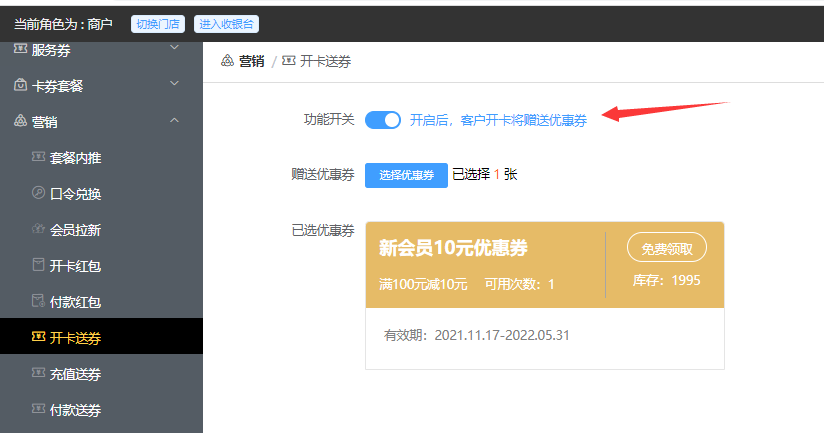Click the 营销 sidebar icon

pos(20,121)
